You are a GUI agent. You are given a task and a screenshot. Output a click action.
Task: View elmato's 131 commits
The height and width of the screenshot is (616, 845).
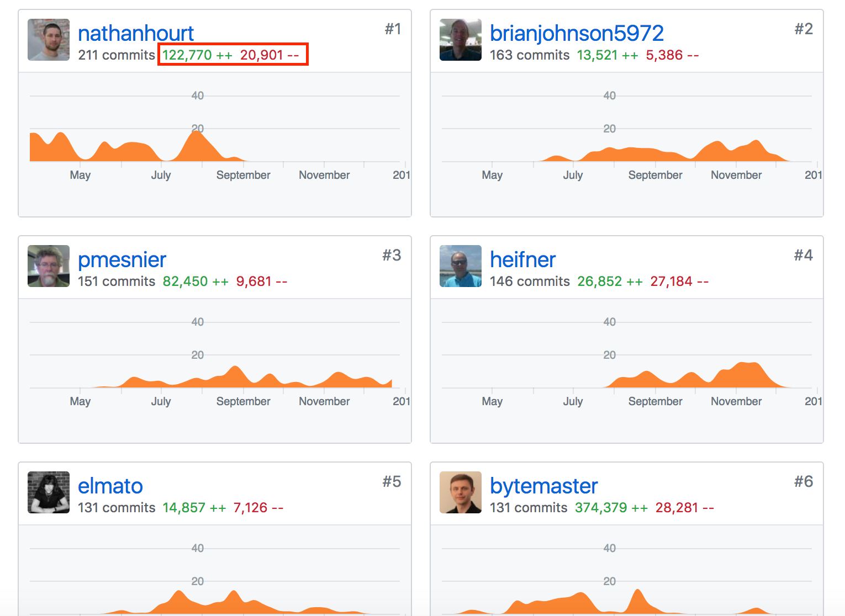click(x=117, y=508)
